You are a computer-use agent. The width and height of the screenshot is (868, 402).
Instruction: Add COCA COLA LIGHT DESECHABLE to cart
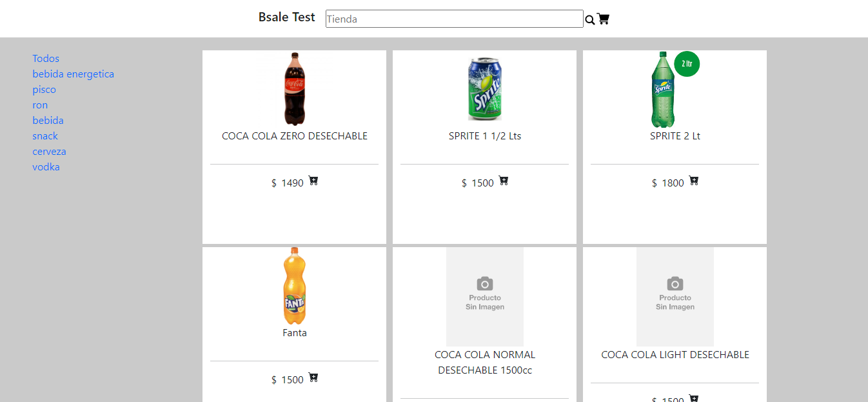pos(693,399)
